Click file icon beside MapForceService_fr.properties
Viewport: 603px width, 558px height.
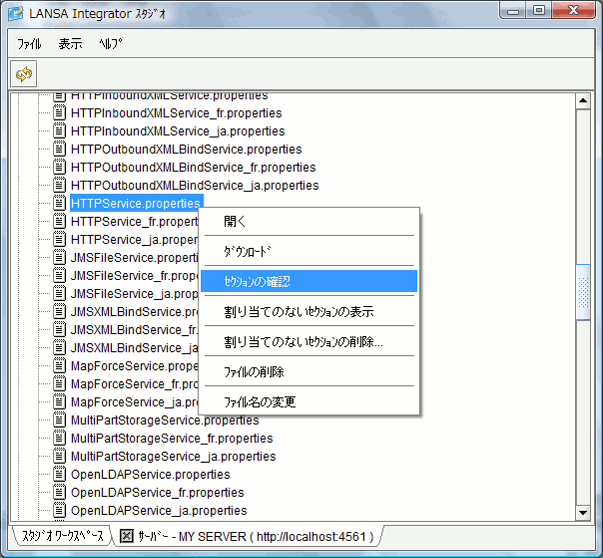(x=59, y=384)
